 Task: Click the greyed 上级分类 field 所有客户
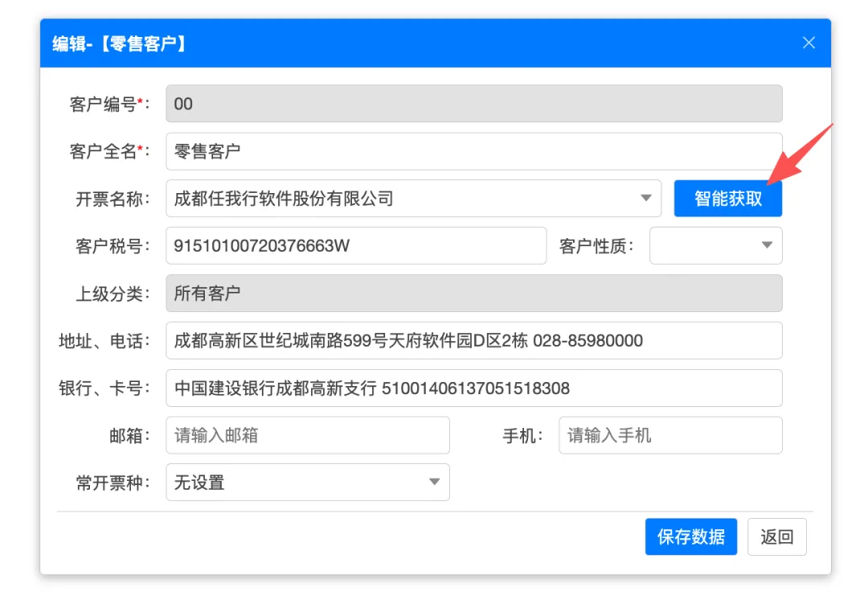(x=473, y=294)
